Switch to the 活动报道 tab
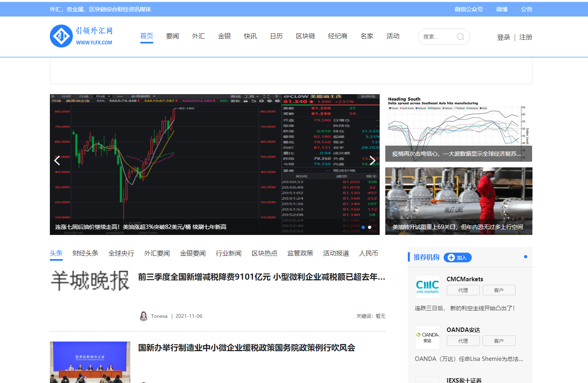Image resolution: width=588 pixels, height=383 pixels. click(x=336, y=253)
